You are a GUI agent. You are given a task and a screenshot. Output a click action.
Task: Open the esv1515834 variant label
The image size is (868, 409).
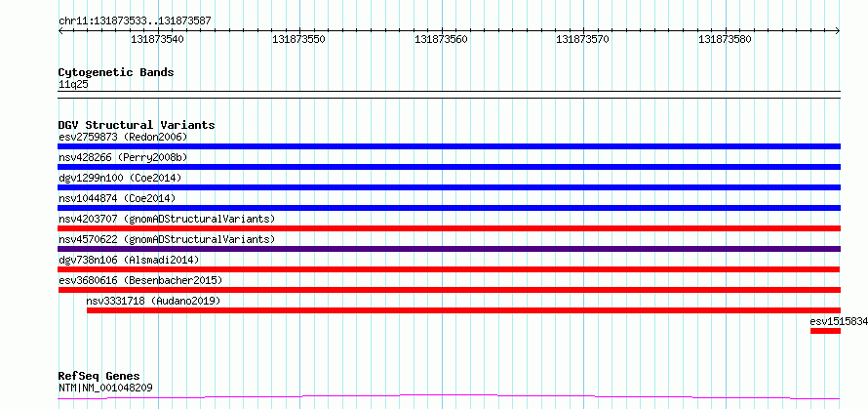tap(839, 321)
